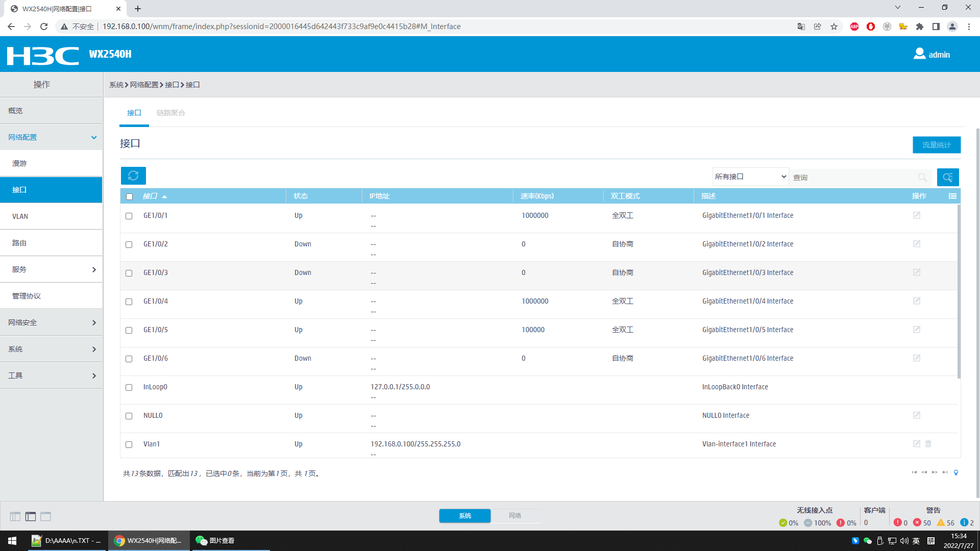The width and height of the screenshot is (980, 551).
Task: Click the refresh interface list icon
Action: [x=133, y=176]
